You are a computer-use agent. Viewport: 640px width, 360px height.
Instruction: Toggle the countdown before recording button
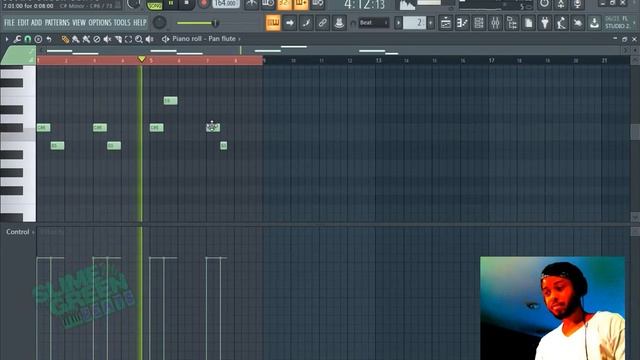click(x=284, y=4)
